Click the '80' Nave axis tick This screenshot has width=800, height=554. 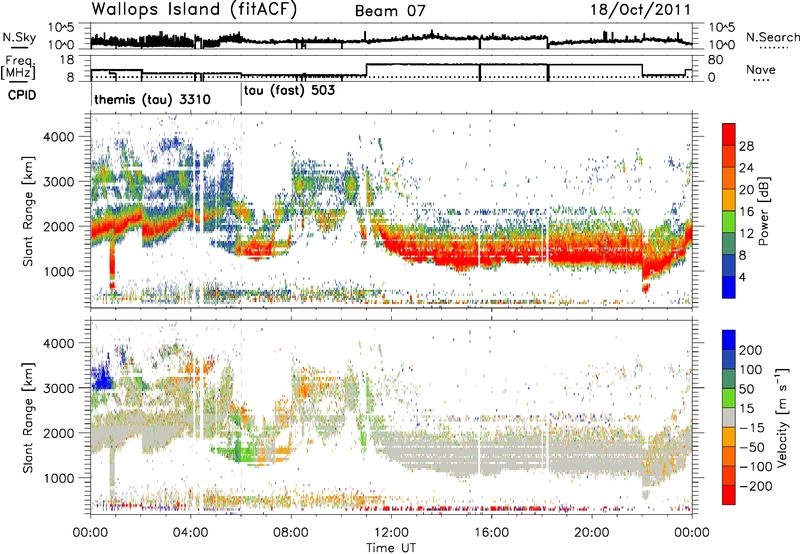716,60
